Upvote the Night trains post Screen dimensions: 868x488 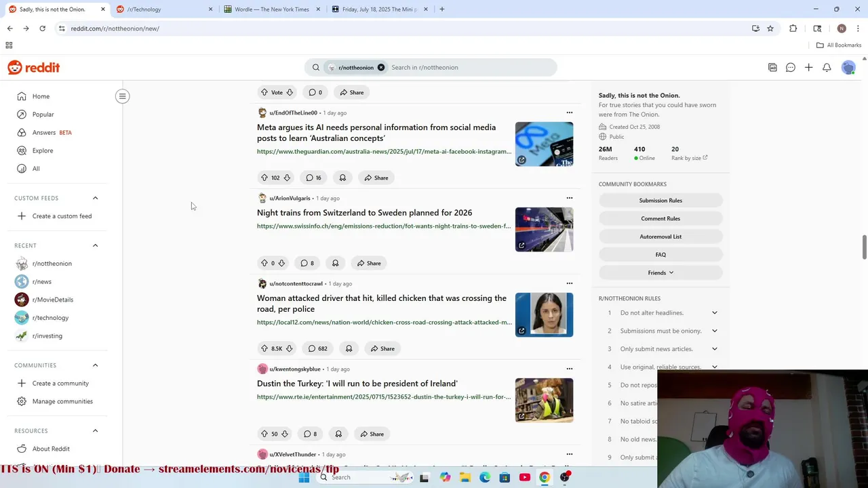[264, 263]
